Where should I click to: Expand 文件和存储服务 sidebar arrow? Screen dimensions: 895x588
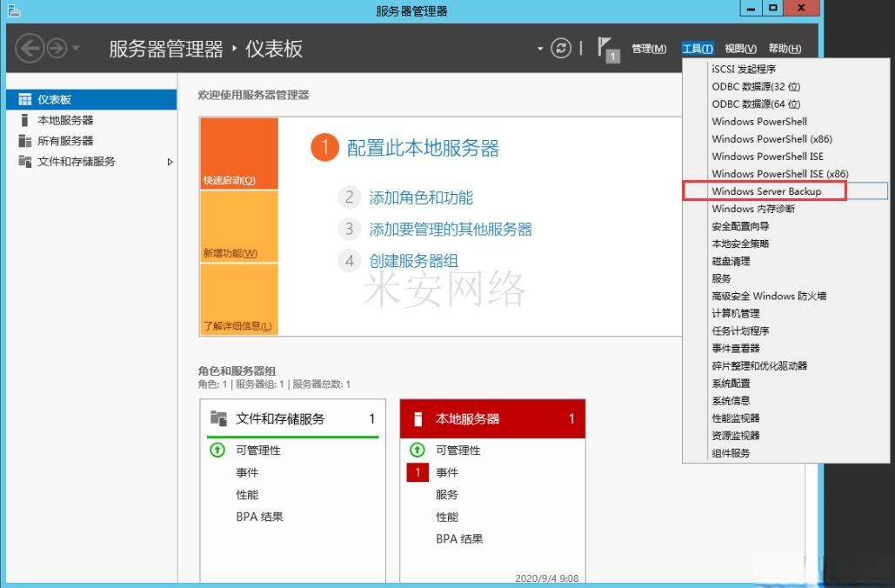click(x=170, y=162)
